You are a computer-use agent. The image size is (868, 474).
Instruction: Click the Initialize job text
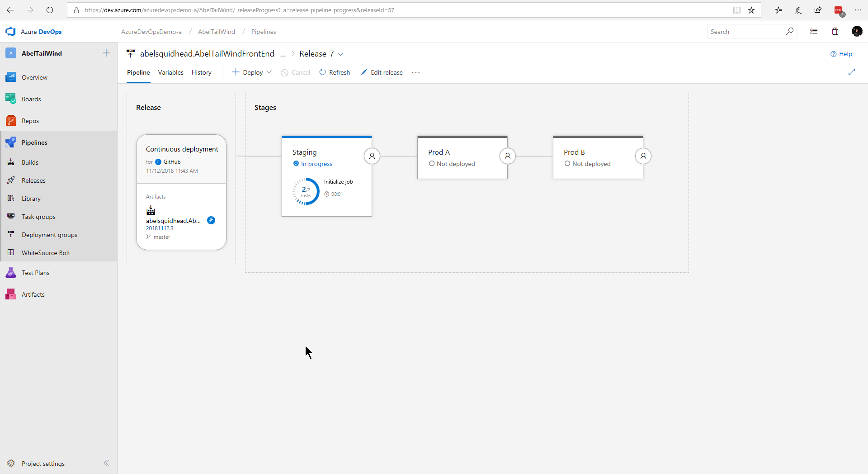pos(338,182)
